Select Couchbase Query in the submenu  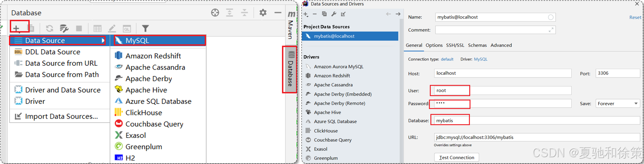(x=159, y=124)
